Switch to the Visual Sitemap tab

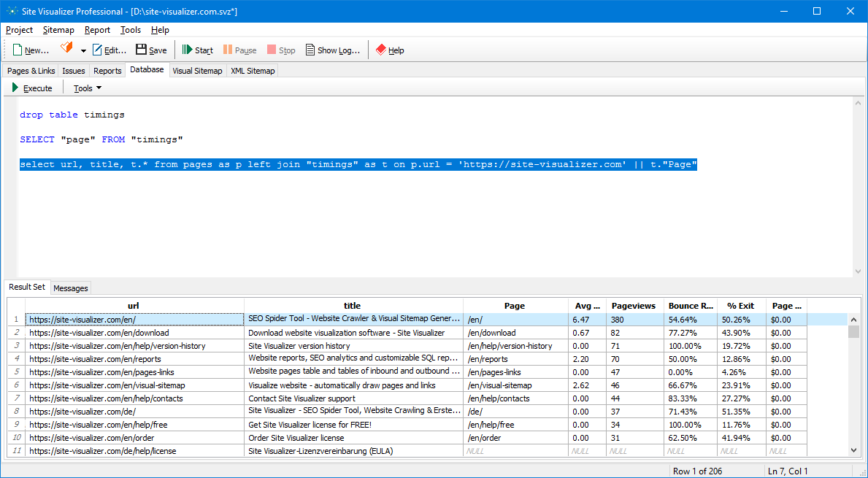click(x=197, y=71)
